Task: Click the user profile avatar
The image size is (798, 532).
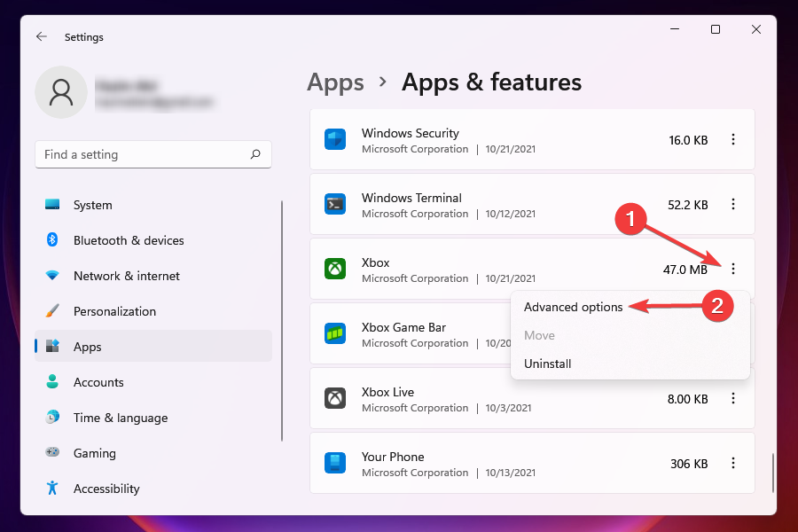Action: pos(61,92)
